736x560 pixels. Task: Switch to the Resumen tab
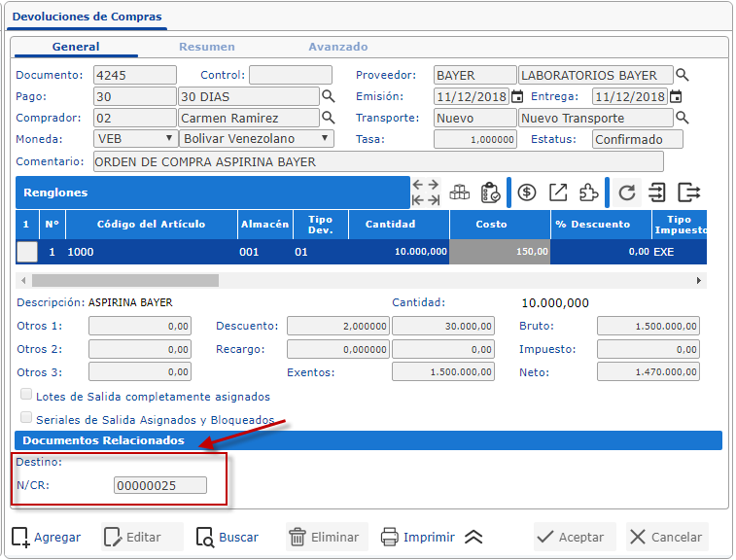tap(206, 47)
